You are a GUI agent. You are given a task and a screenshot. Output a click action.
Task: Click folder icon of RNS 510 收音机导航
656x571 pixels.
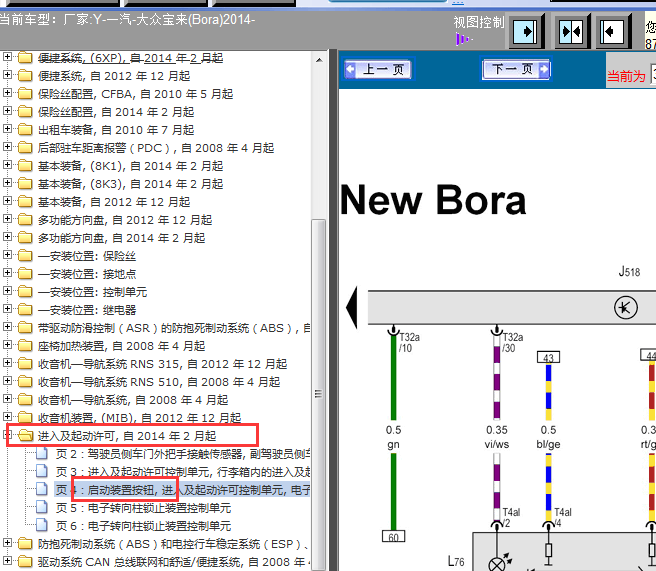[x=25, y=382]
